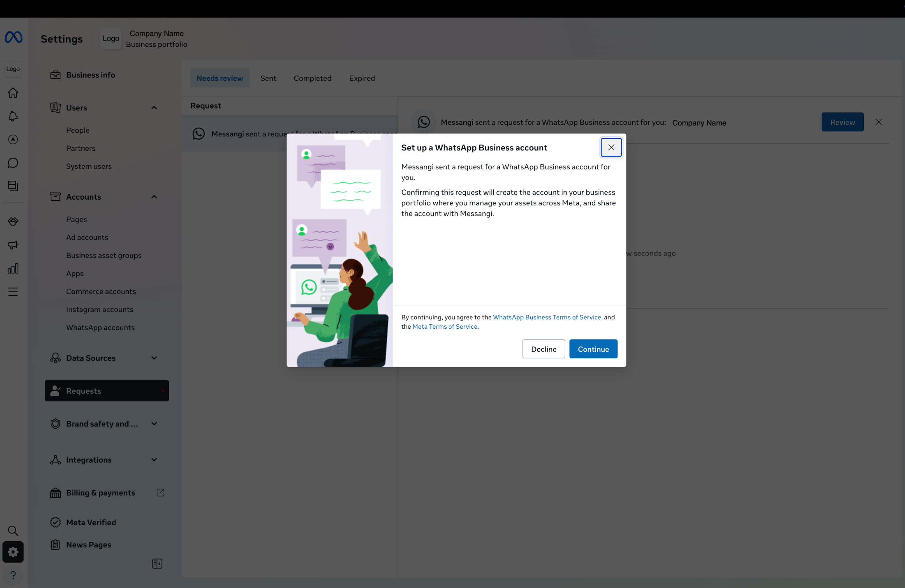
Task: Expand the Data Sources section
Action: point(154,358)
